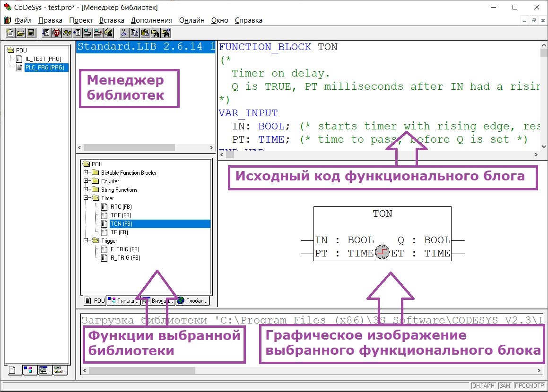Click the red ST stop icon

(x=56, y=33)
